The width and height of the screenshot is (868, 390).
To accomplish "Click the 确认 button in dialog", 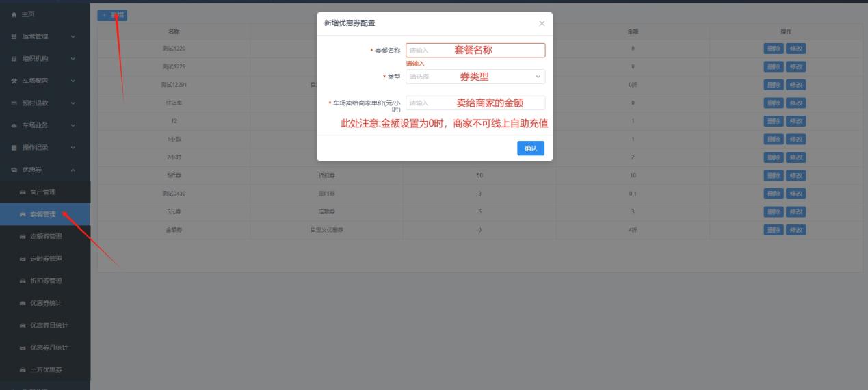I will pyautogui.click(x=531, y=148).
